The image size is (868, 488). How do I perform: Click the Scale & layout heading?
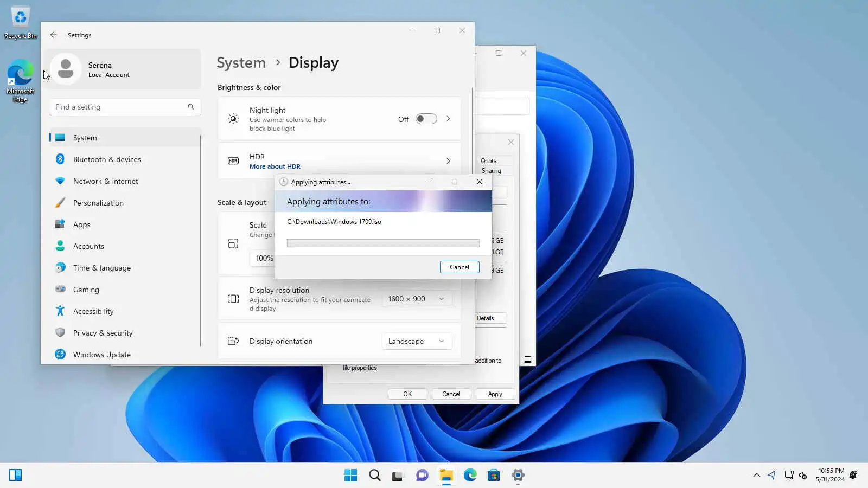pyautogui.click(x=242, y=202)
